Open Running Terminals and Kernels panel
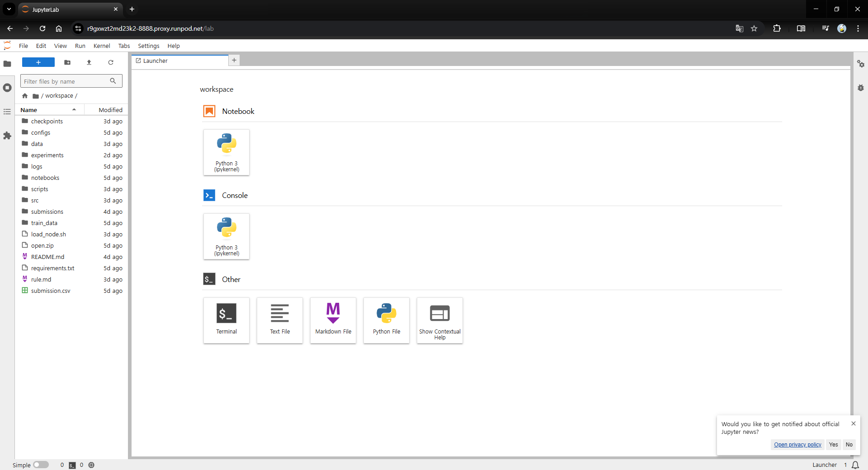Screen dimensions: 868x470 point(7,88)
